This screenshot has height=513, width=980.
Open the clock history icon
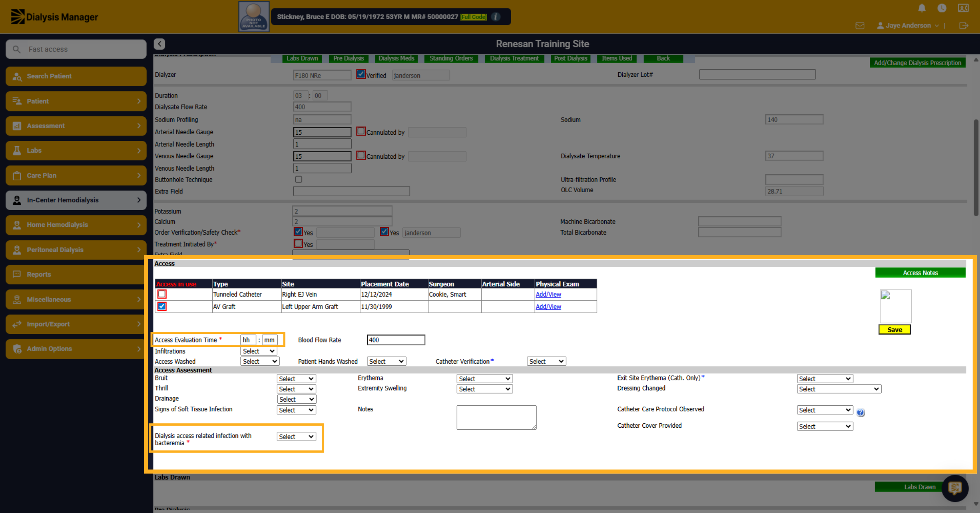pos(942,8)
